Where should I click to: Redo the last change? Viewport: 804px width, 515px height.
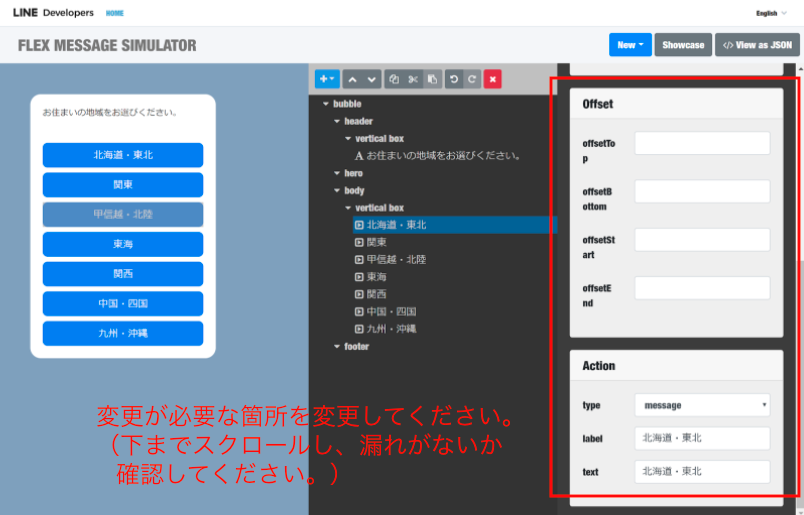(x=471, y=79)
